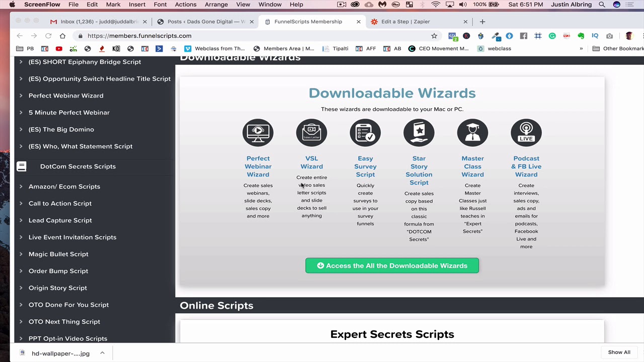Close the Edit a Step Zapier tab
This screenshot has height=362, width=644.
[465, 22]
